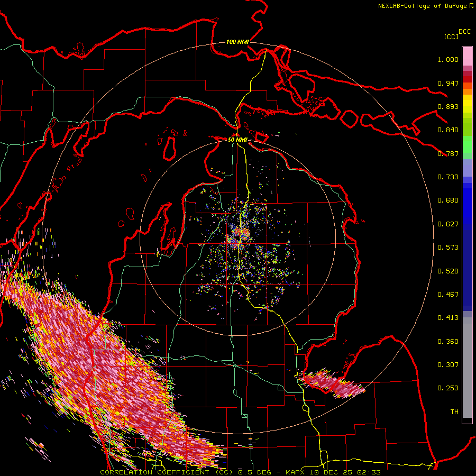This screenshot has width=476, height=476.
Task: Pick the bright green segment of color bar
Action: [x=467, y=144]
